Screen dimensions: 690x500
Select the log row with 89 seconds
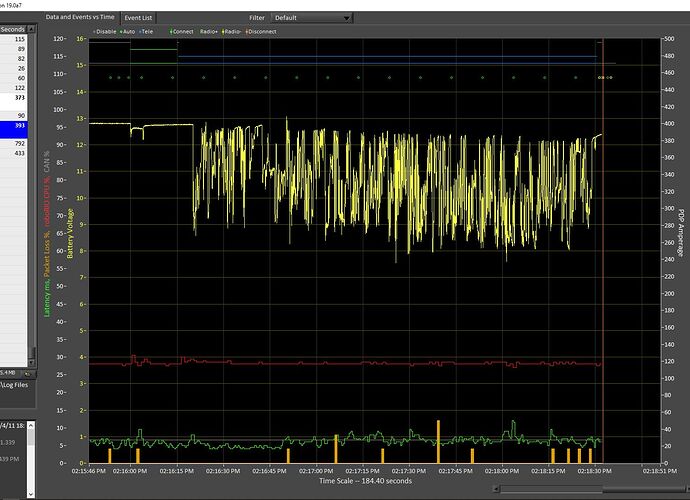tap(13, 49)
